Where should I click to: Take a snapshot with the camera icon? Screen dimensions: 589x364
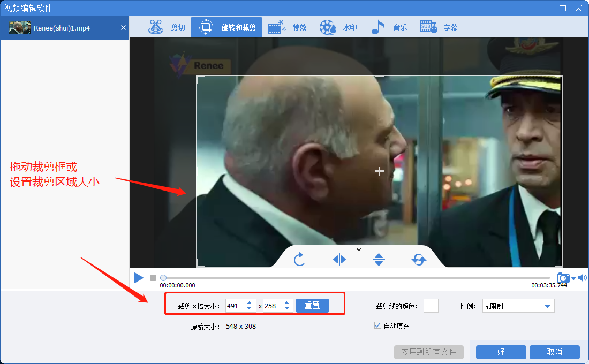pos(563,278)
